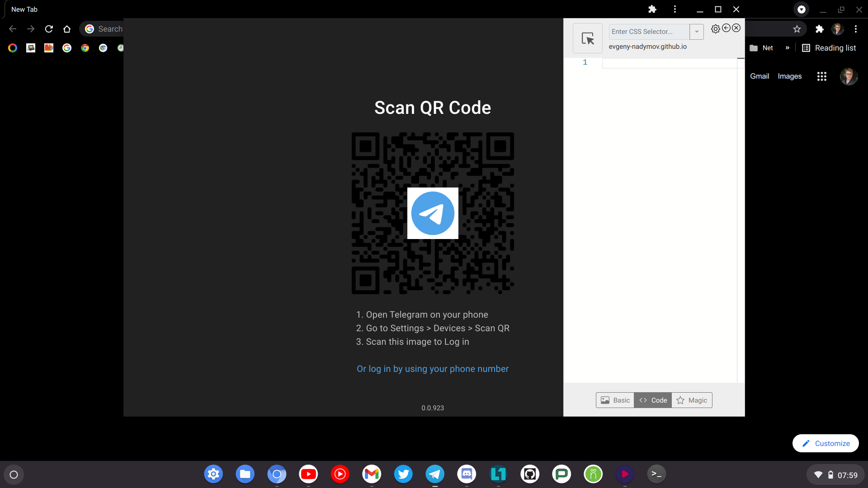Bookmark page with the star icon

[797, 29]
